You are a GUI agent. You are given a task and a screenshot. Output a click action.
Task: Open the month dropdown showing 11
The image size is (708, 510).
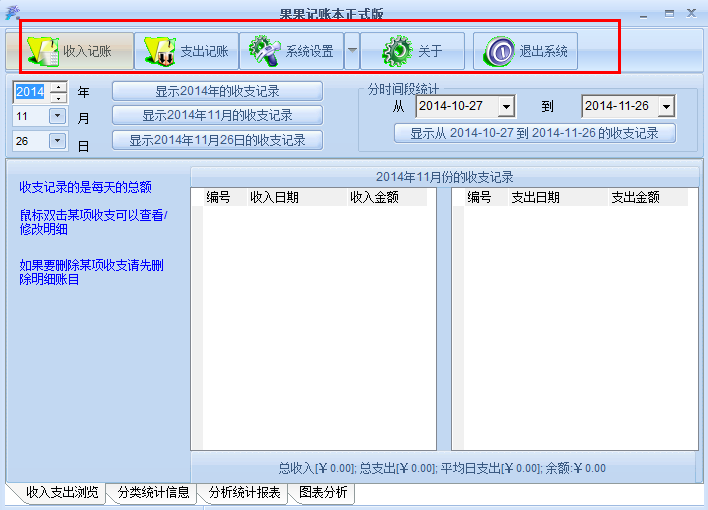coord(57,116)
